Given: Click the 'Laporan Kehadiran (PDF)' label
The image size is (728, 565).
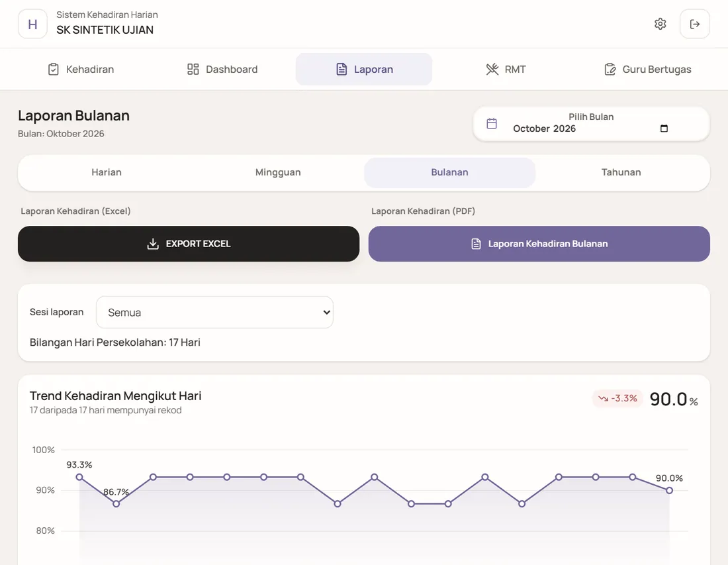Looking at the screenshot, I should click(x=423, y=211).
